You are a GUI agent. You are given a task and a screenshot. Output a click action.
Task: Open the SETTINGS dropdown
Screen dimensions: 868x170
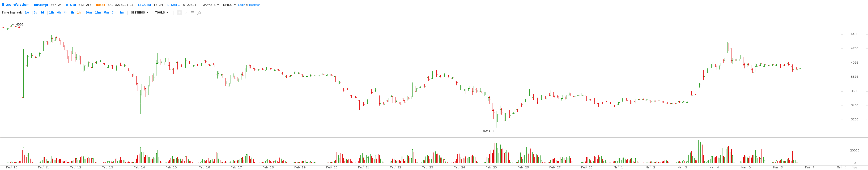coord(139,13)
